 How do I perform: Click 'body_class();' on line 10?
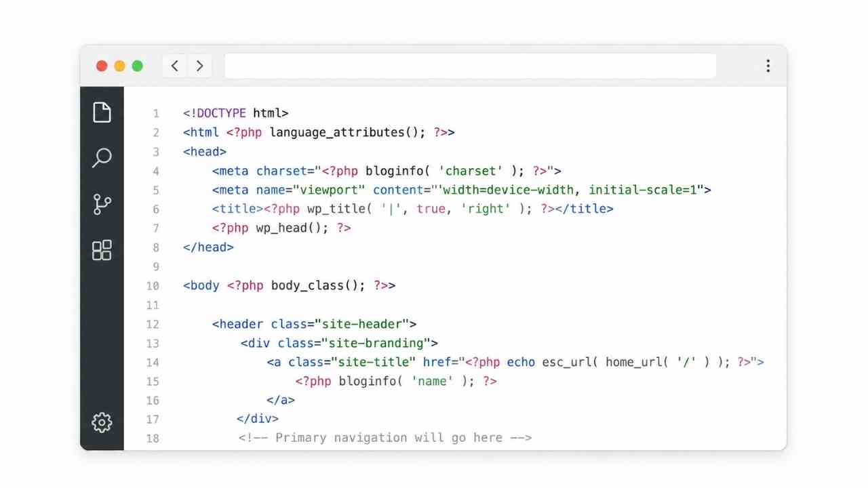(318, 285)
